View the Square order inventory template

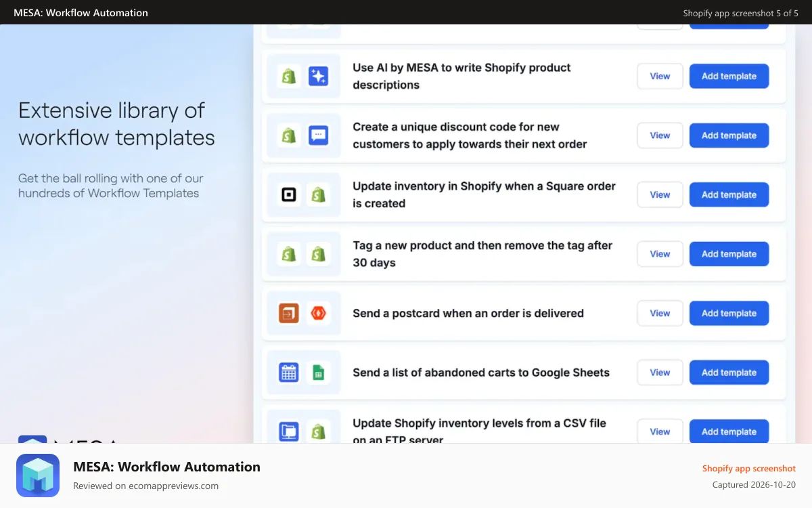(660, 195)
